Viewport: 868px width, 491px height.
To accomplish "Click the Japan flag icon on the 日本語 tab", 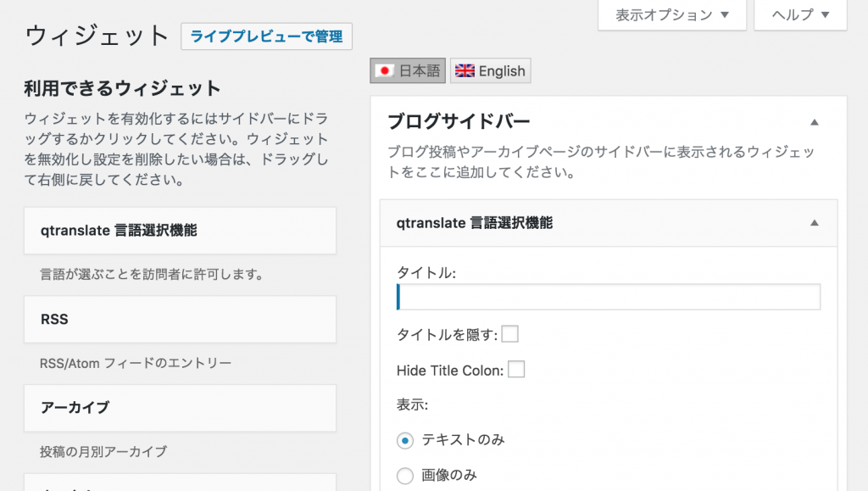I will click(x=384, y=70).
